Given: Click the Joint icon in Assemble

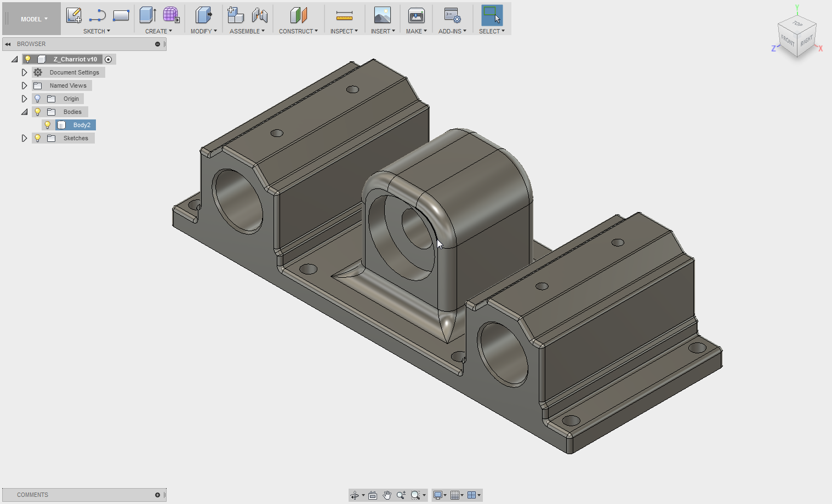Looking at the screenshot, I should (260, 15).
